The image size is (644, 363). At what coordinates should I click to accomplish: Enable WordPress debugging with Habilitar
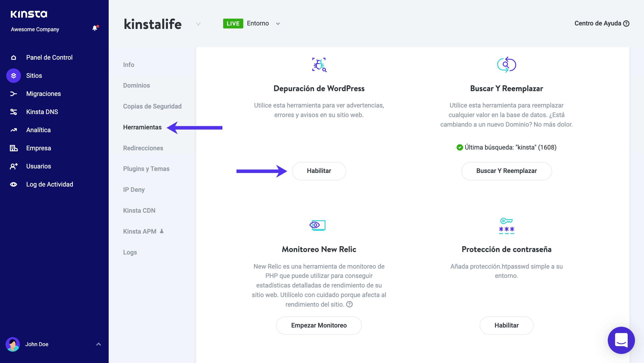(x=319, y=171)
